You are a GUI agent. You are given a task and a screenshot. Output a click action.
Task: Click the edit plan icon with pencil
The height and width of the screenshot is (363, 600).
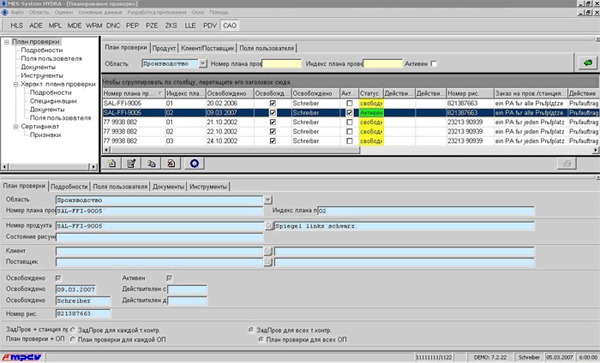[131, 164]
